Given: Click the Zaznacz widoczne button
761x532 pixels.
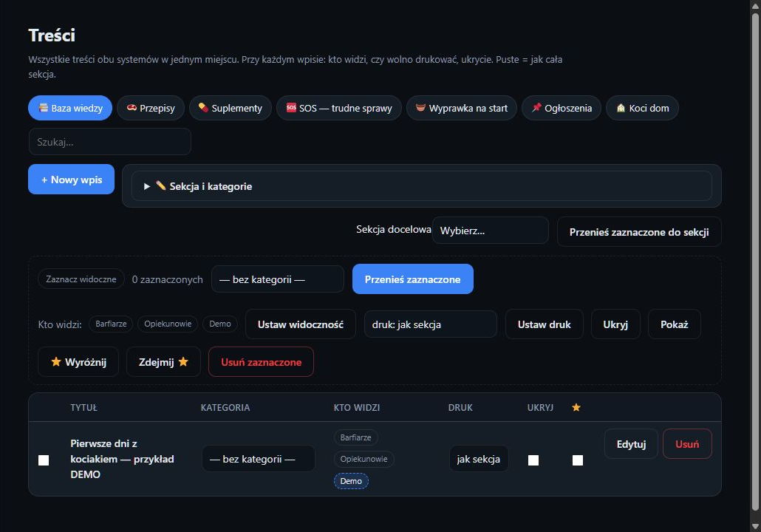Looking at the screenshot, I should point(81,279).
